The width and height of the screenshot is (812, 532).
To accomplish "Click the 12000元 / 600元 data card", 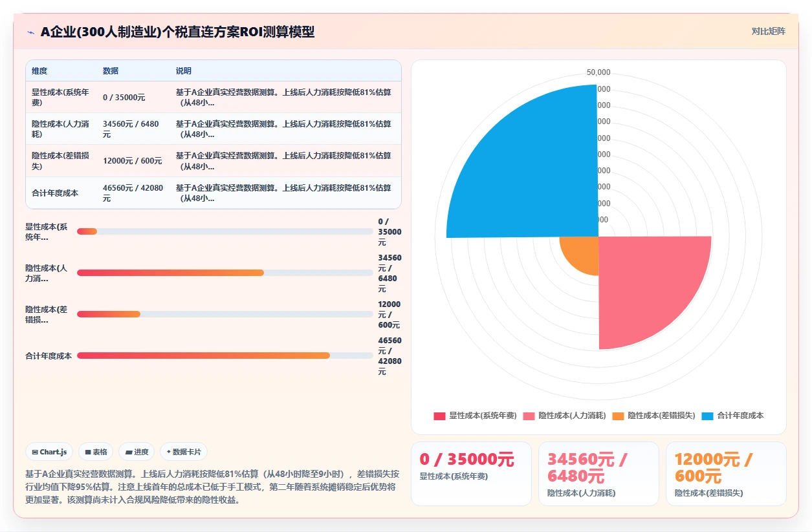I will point(726,473).
